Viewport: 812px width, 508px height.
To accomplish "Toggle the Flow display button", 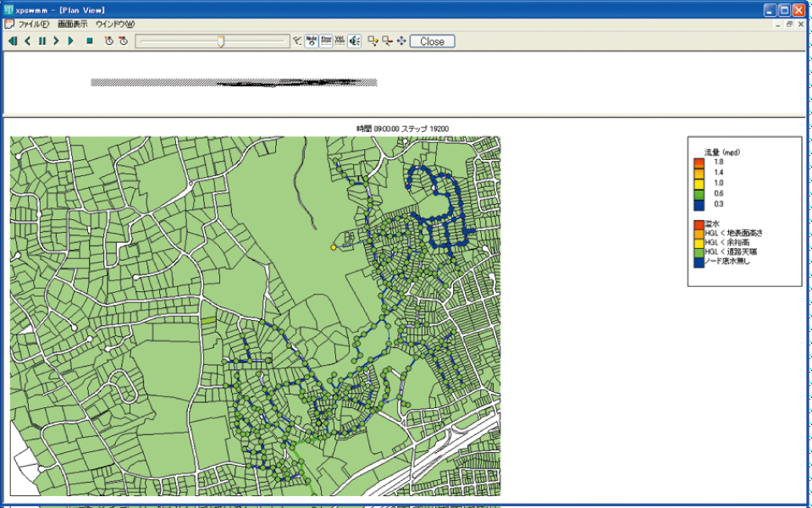I will click(326, 41).
